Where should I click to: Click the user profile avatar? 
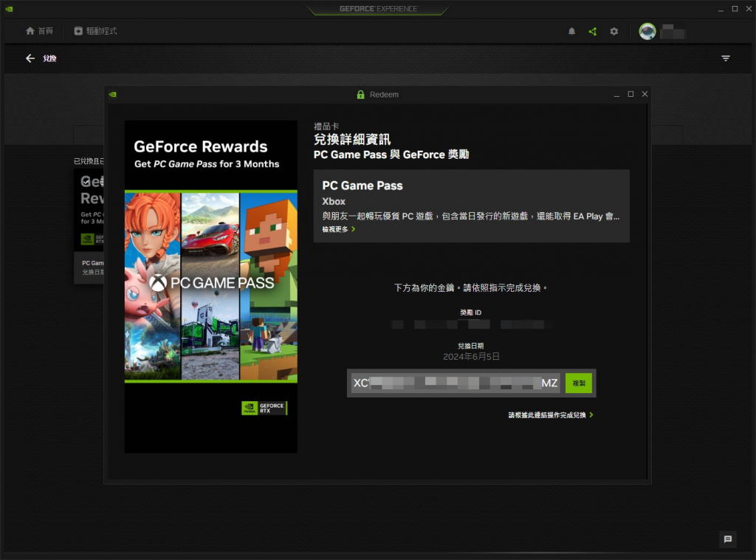point(647,31)
